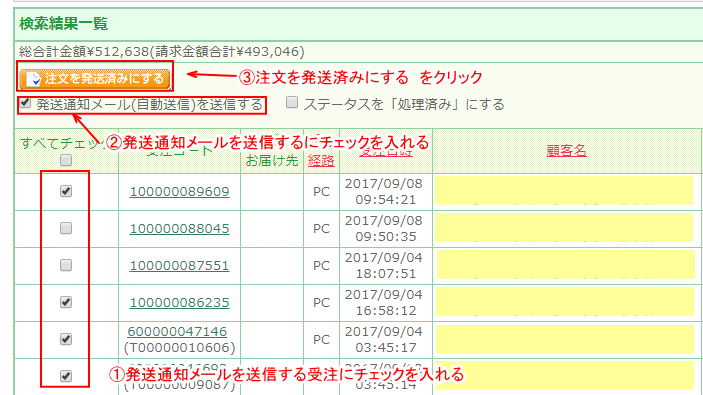The height and width of the screenshot is (395, 703).
Task: Click the document icon on the 発送済み button
Action: click(33, 79)
